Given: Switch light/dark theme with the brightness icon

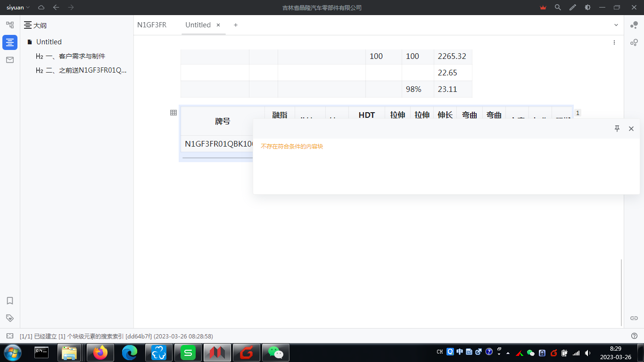Looking at the screenshot, I should point(587,8).
